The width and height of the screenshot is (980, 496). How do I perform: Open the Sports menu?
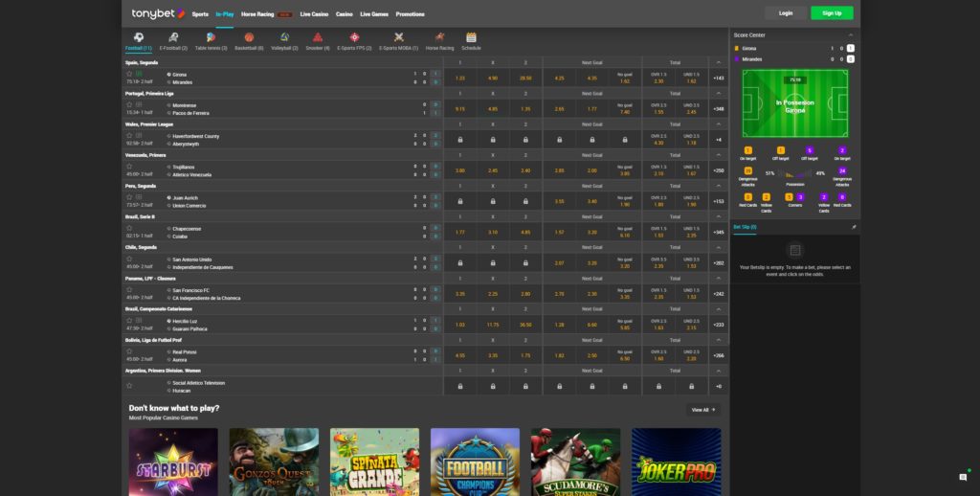tap(200, 13)
